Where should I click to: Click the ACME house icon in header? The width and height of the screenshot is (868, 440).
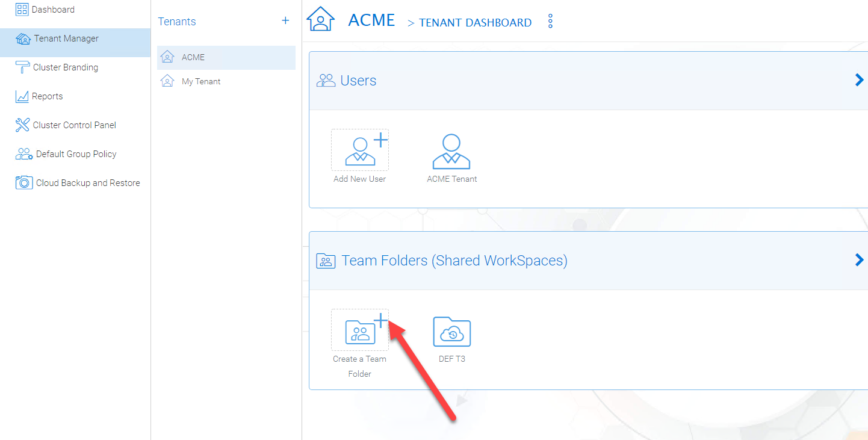321,19
